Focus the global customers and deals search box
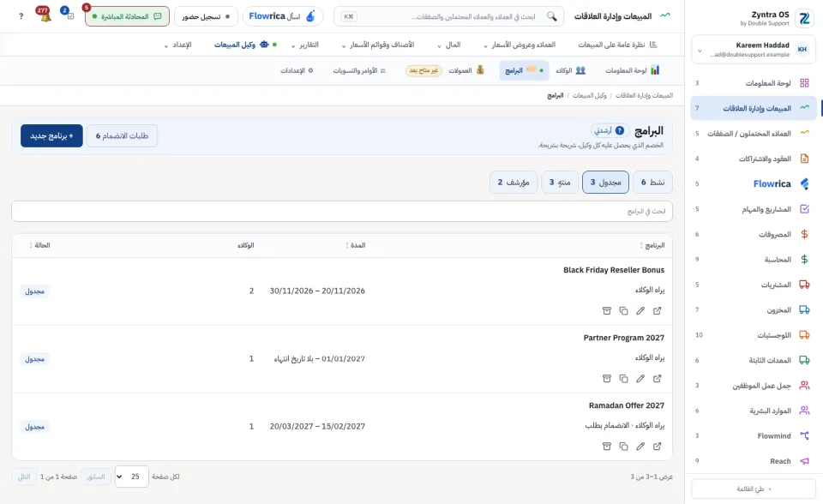Image resolution: width=823 pixels, height=504 pixels. [x=448, y=16]
